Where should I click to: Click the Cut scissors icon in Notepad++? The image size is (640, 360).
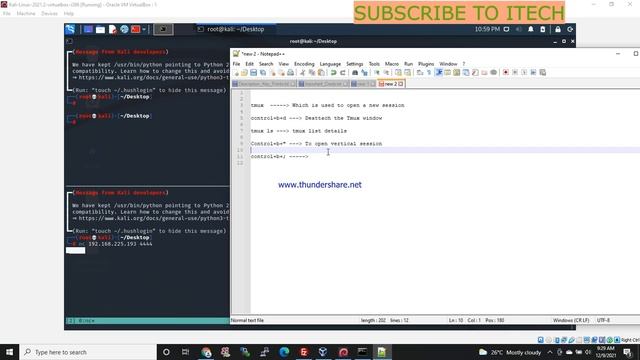pos(302,73)
